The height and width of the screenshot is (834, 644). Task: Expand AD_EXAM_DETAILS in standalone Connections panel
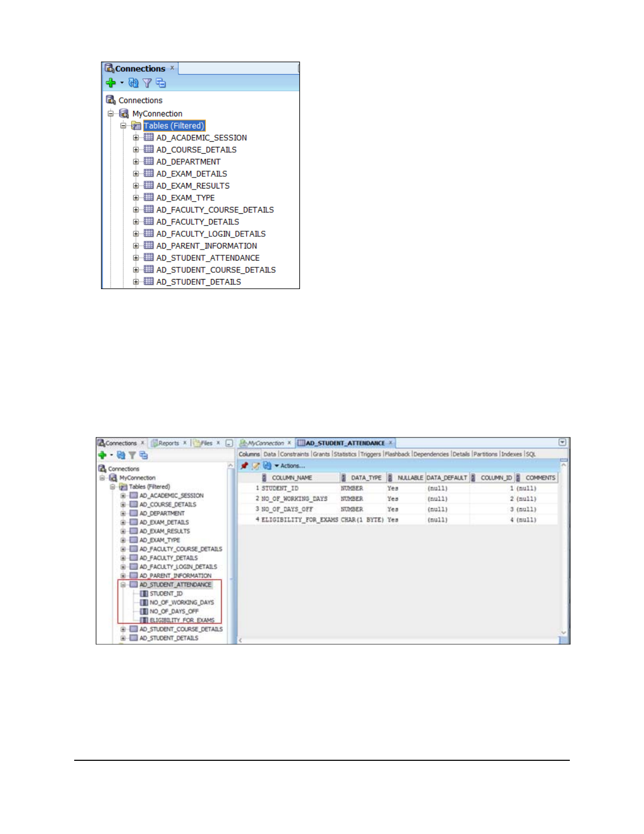tap(136, 174)
